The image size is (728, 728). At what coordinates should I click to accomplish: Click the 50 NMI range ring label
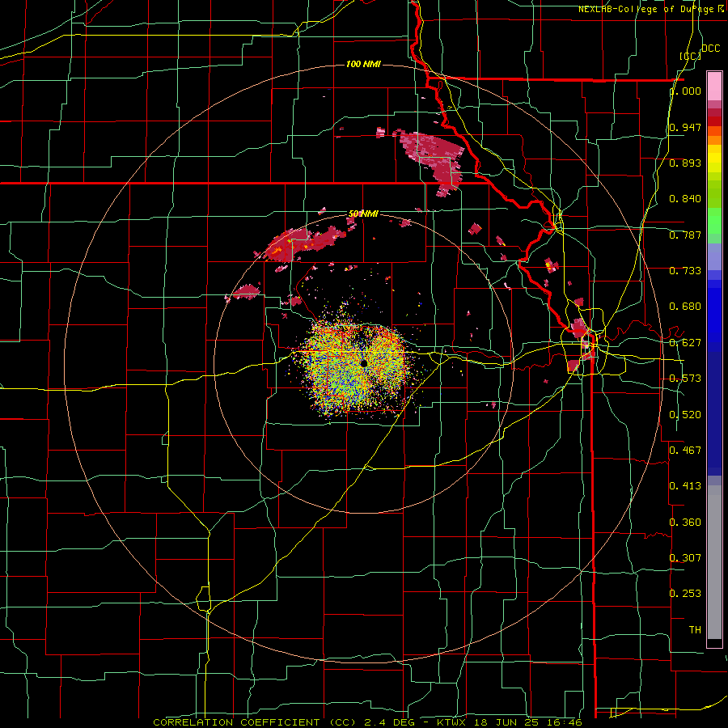coord(363,214)
